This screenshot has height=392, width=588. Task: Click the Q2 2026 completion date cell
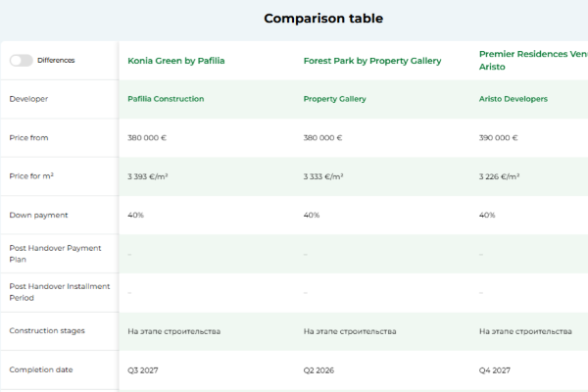click(318, 369)
